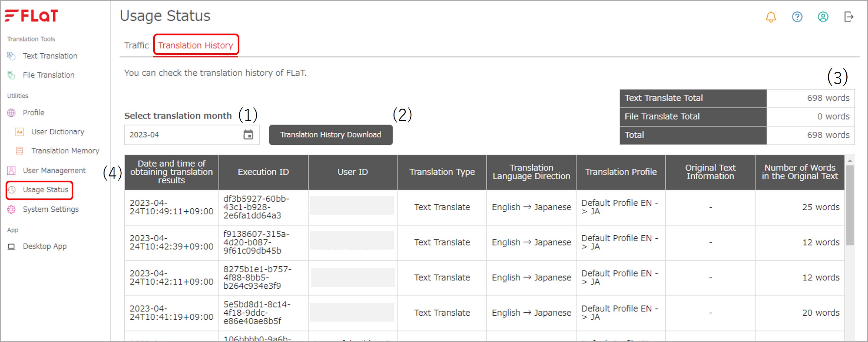
Task: Click the FLaT logo
Action: click(31, 15)
